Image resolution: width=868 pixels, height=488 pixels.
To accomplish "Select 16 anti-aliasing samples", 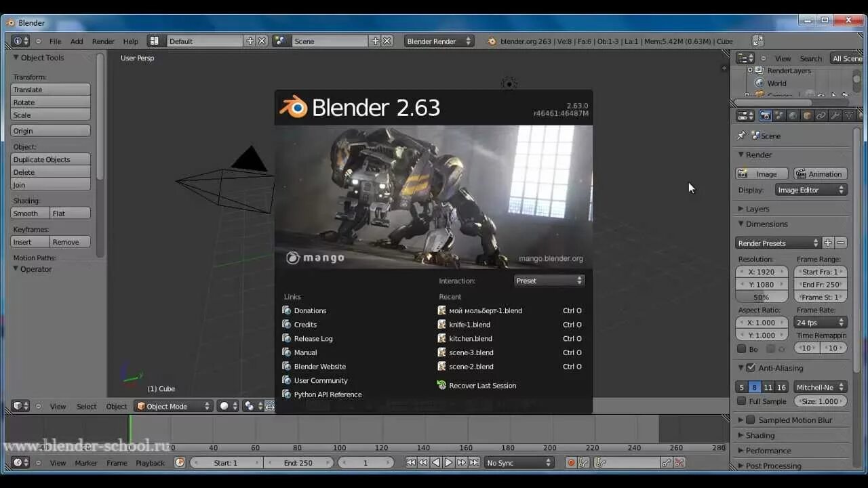I will (781, 388).
